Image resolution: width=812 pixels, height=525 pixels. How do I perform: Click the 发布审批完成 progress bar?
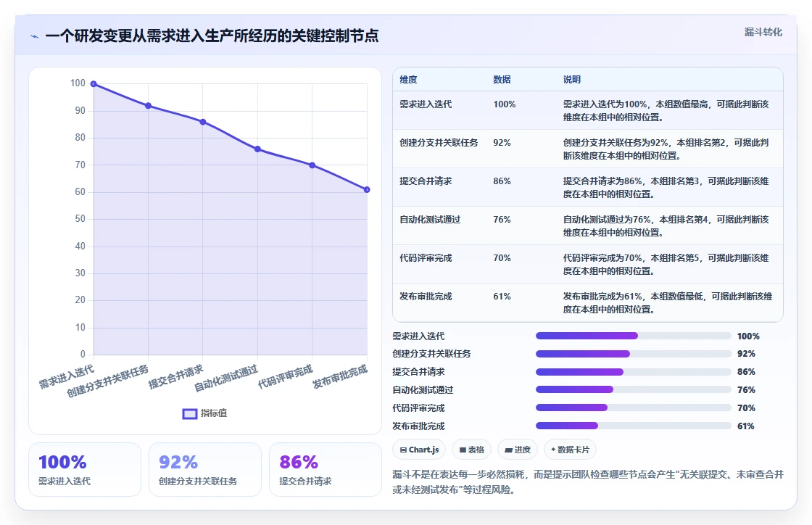(x=634, y=426)
